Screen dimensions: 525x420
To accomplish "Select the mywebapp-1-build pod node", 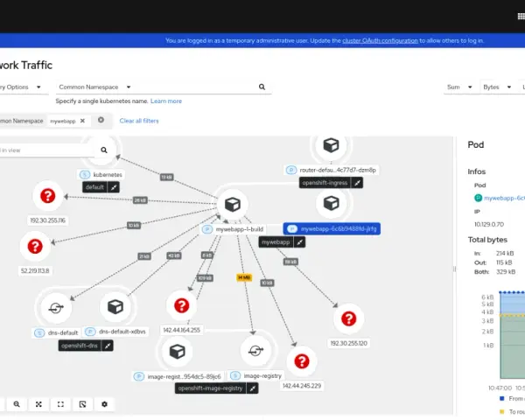I will click(x=233, y=204).
